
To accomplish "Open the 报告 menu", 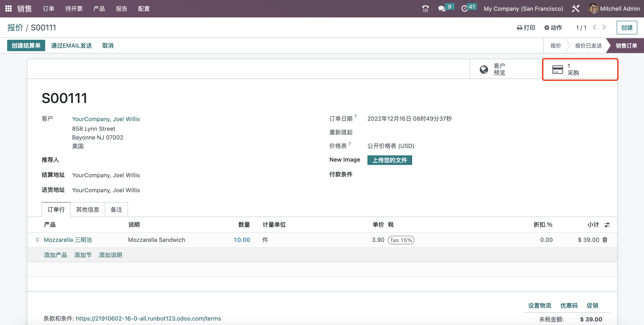I will click(x=122, y=9).
